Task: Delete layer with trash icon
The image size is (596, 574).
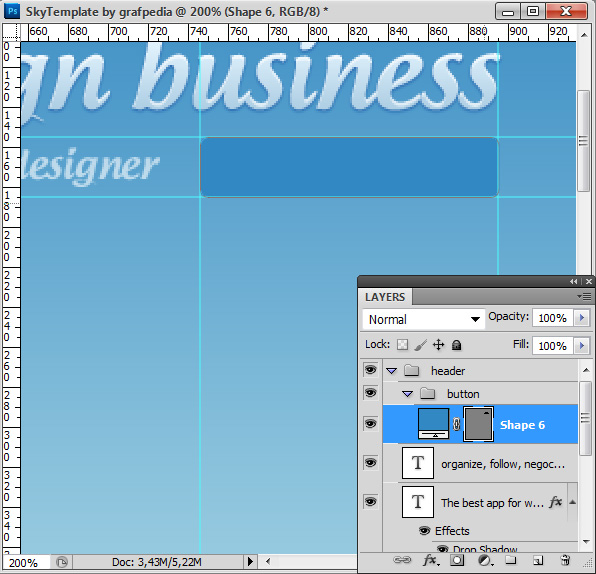Action: tap(565, 560)
